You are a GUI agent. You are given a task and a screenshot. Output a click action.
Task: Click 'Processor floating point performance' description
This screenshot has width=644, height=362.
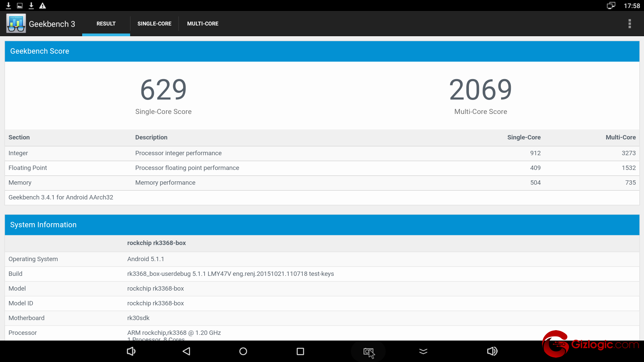(187, 168)
